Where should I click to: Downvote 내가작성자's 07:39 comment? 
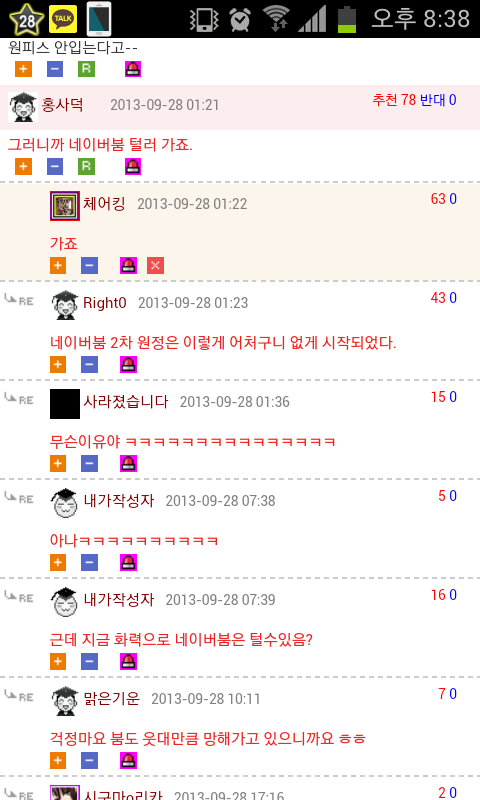click(x=90, y=661)
